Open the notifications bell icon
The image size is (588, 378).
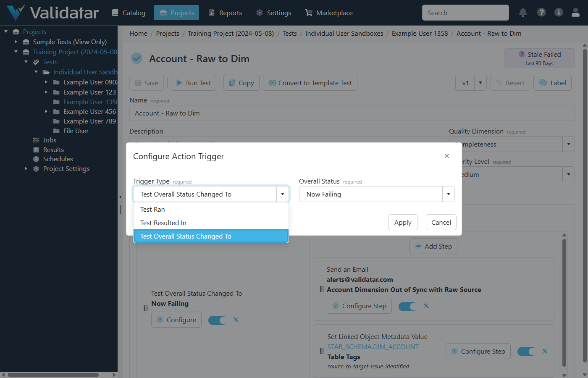523,13
